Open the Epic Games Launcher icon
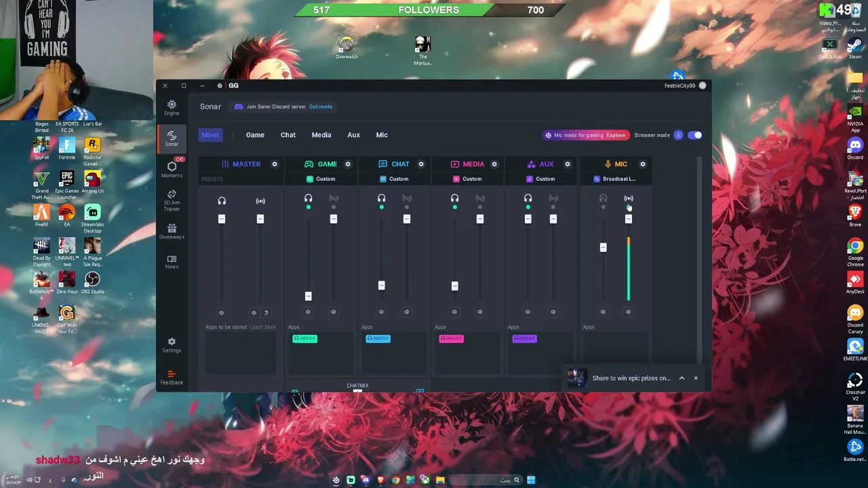 pyautogui.click(x=67, y=184)
